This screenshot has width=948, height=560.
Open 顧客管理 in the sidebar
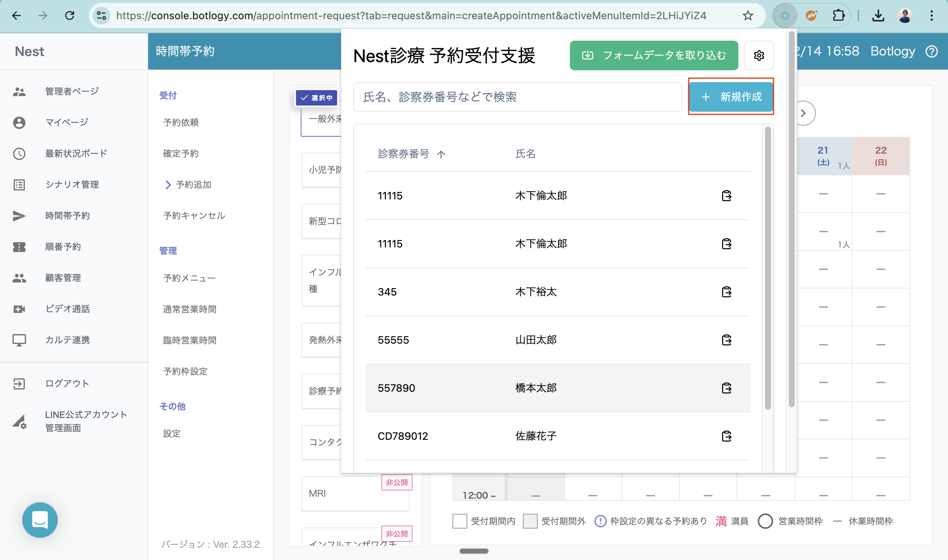click(63, 278)
